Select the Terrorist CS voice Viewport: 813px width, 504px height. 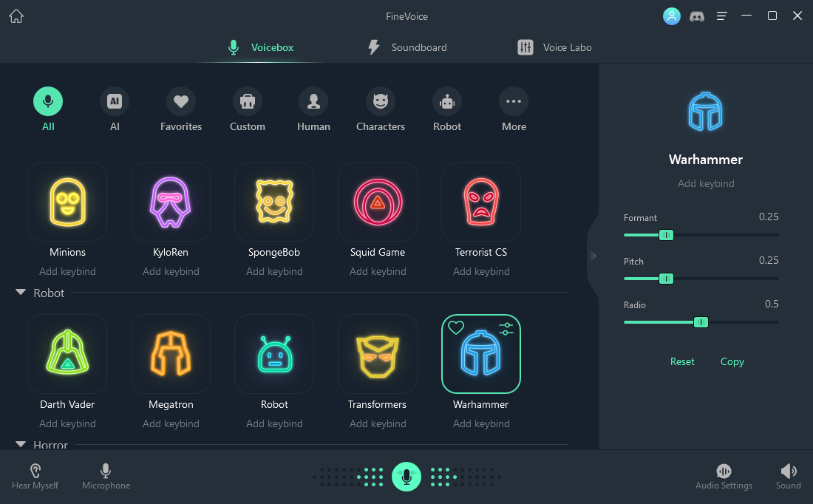tap(481, 202)
